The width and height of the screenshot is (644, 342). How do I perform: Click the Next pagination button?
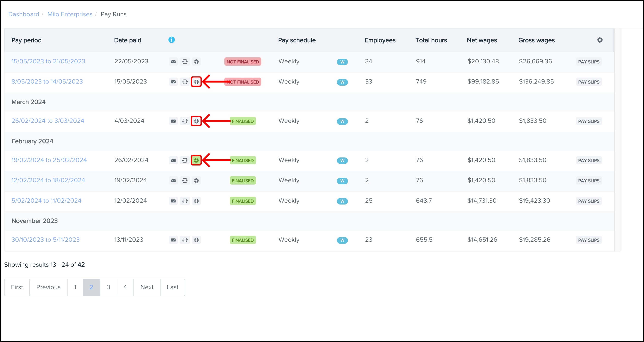click(147, 287)
